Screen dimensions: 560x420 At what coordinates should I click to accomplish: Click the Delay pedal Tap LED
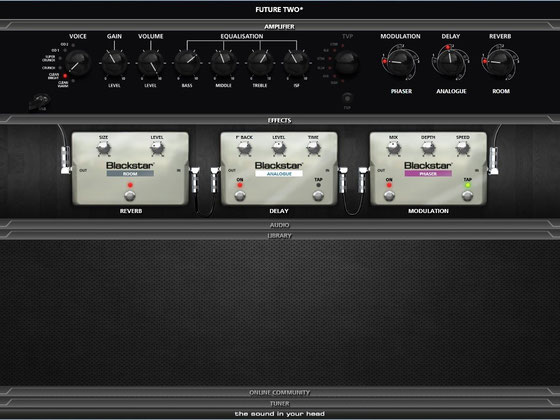(318, 185)
